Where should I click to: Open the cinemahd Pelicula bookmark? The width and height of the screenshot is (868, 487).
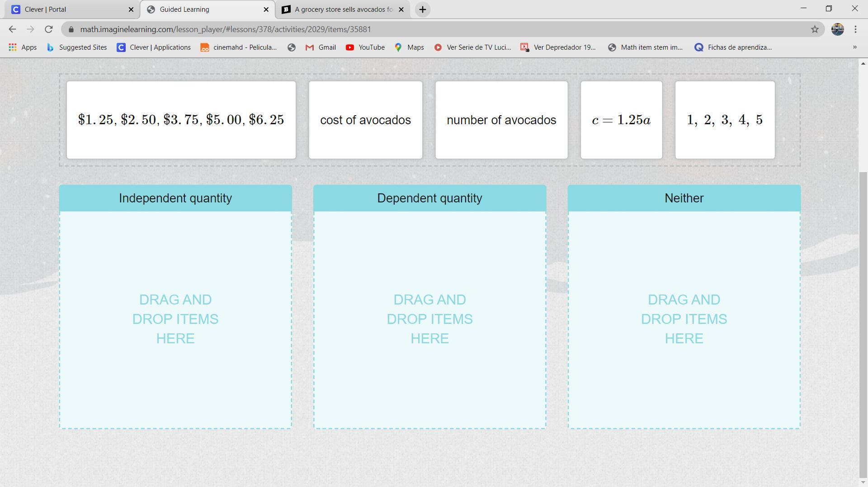(x=239, y=47)
